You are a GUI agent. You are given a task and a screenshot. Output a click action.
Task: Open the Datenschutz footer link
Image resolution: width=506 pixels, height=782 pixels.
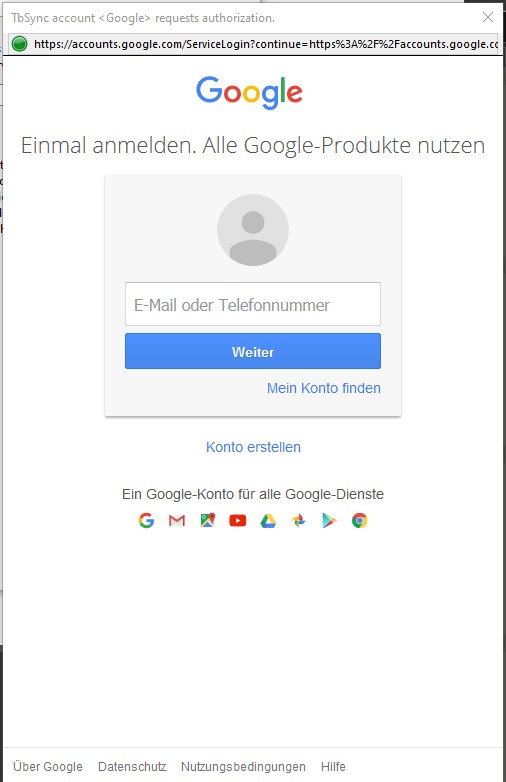[132, 766]
